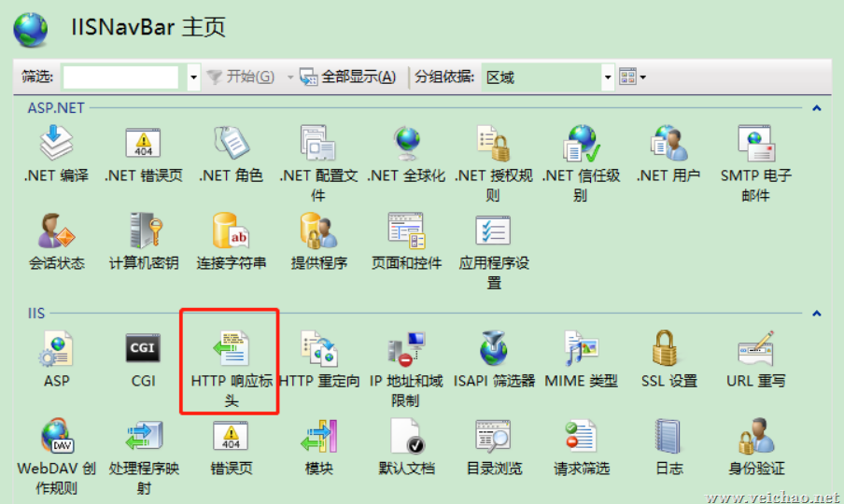Viewport: 844px width, 504px height.
Task: Select the .NET 角色 icon
Action: (x=231, y=143)
